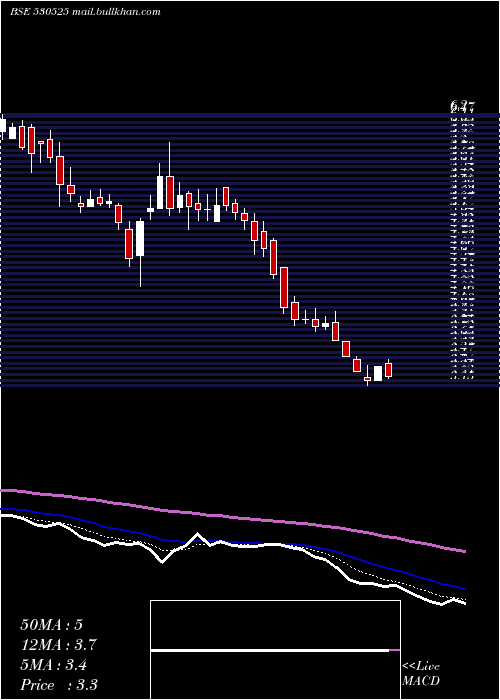
Task: Select the '12MA : 3.7' value text
Action: 58,645
